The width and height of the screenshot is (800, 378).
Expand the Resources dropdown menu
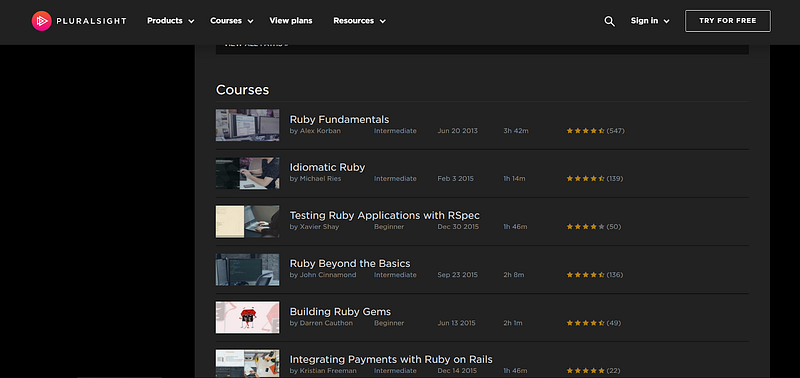click(x=359, y=21)
